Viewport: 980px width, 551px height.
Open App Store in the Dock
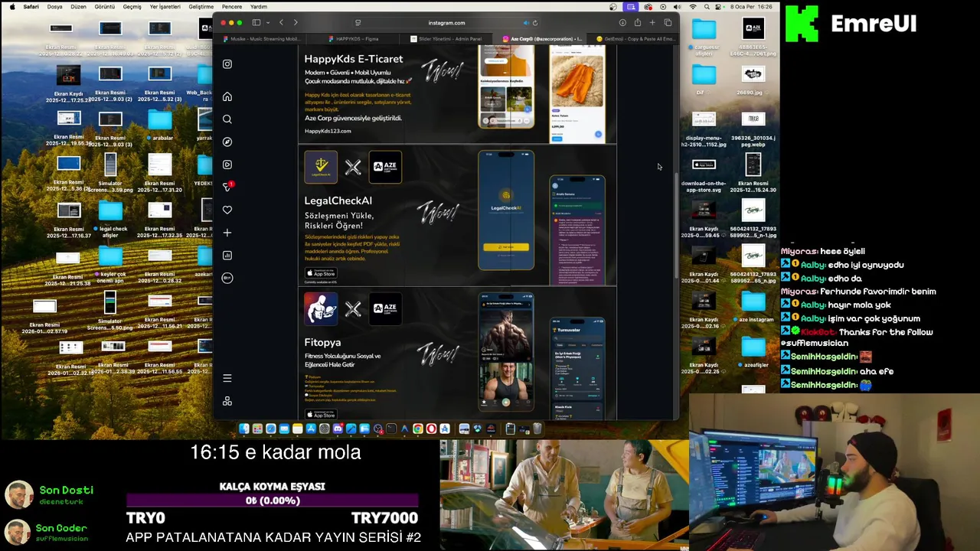tap(311, 429)
